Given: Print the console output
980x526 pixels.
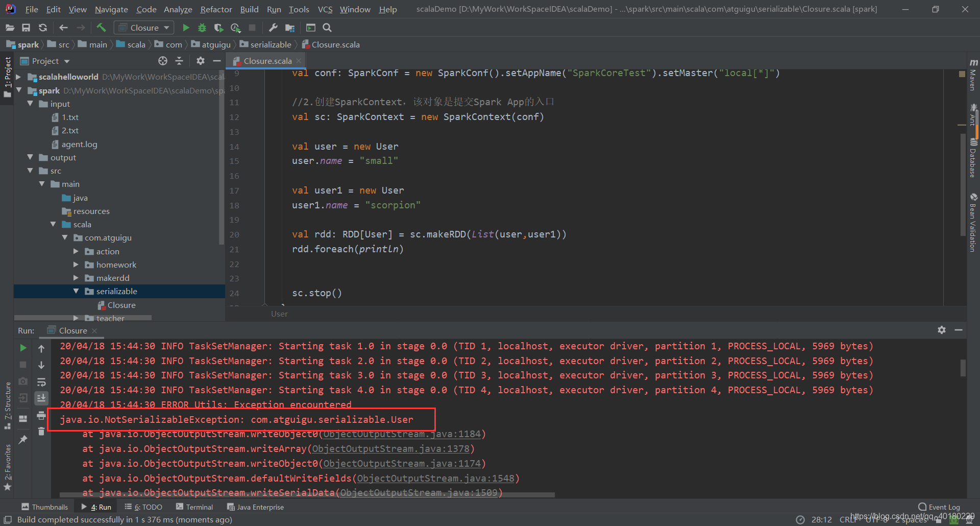Looking at the screenshot, I should (x=41, y=416).
